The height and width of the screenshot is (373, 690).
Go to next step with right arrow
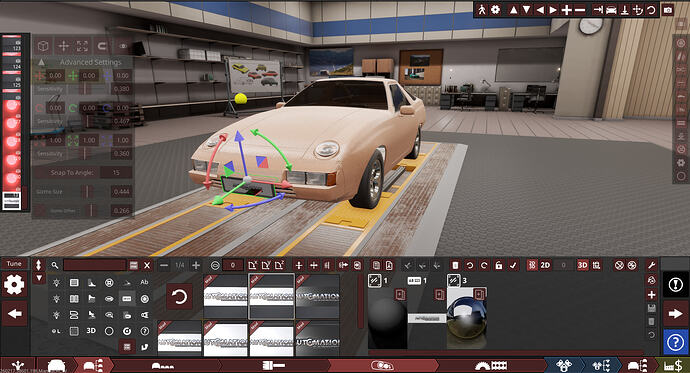[675, 314]
